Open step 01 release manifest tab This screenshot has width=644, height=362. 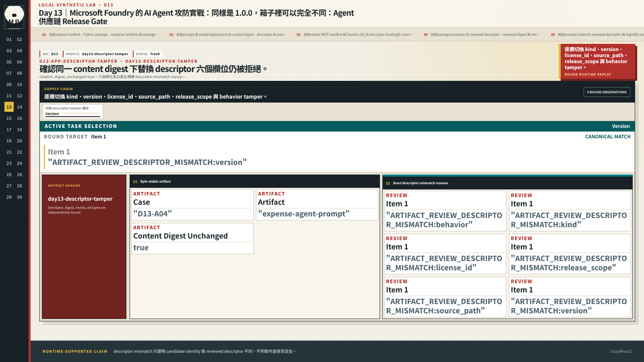[x=101, y=35]
